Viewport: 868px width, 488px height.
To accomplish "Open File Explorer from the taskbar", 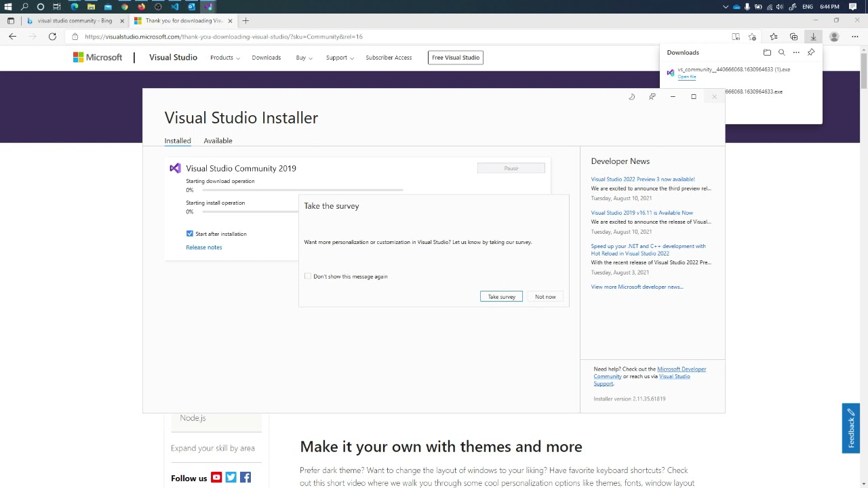I will click(91, 7).
